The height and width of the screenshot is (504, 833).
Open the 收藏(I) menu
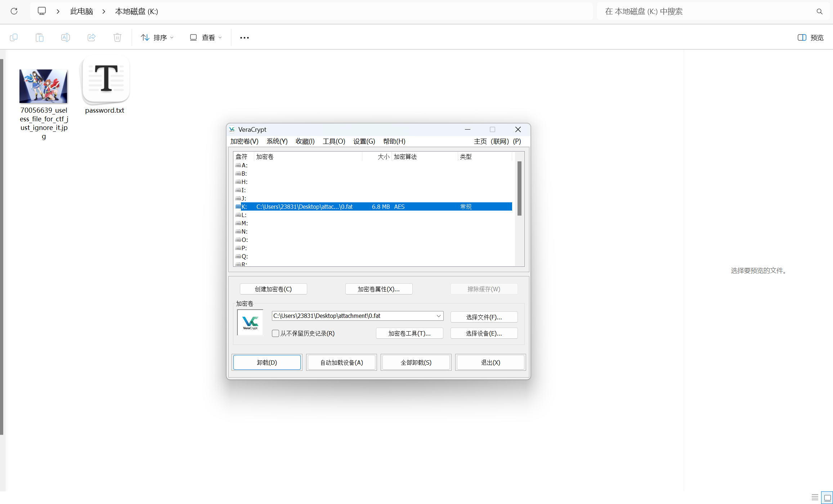tap(305, 141)
